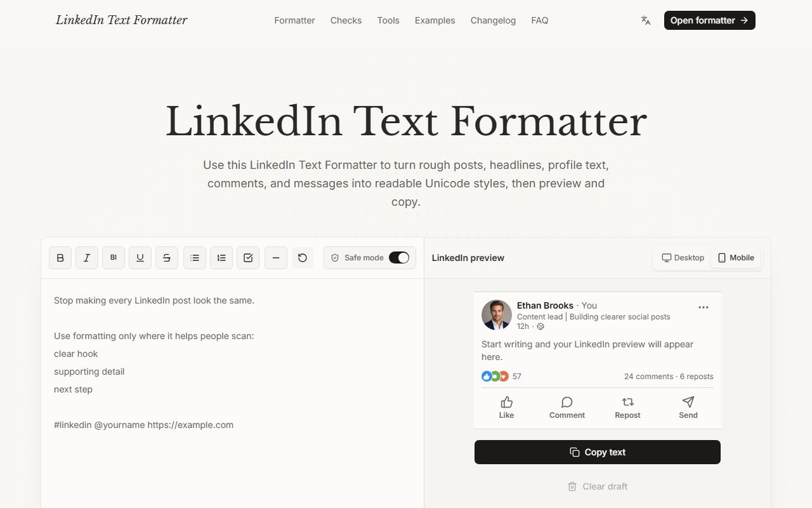Toggle the Safe mode switch
This screenshot has width=812, height=508.
click(399, 258)
